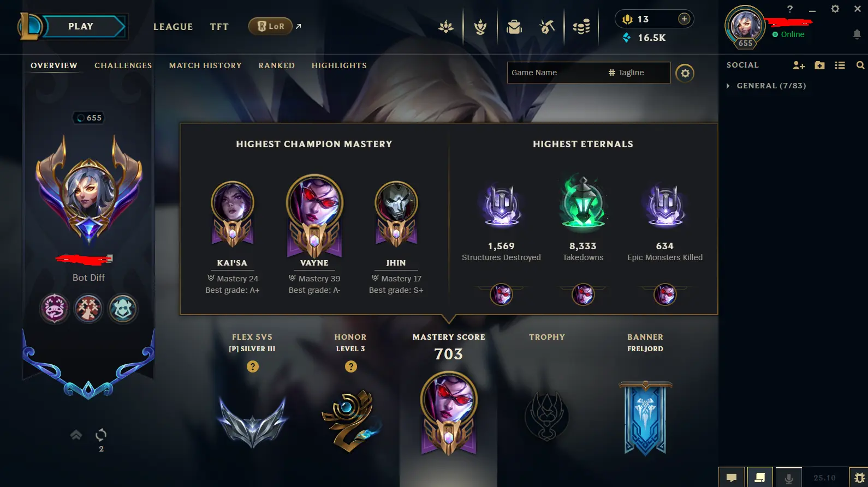868x487 pixels.
Task: Open the notifications bell icon
Action: point(857,34)
